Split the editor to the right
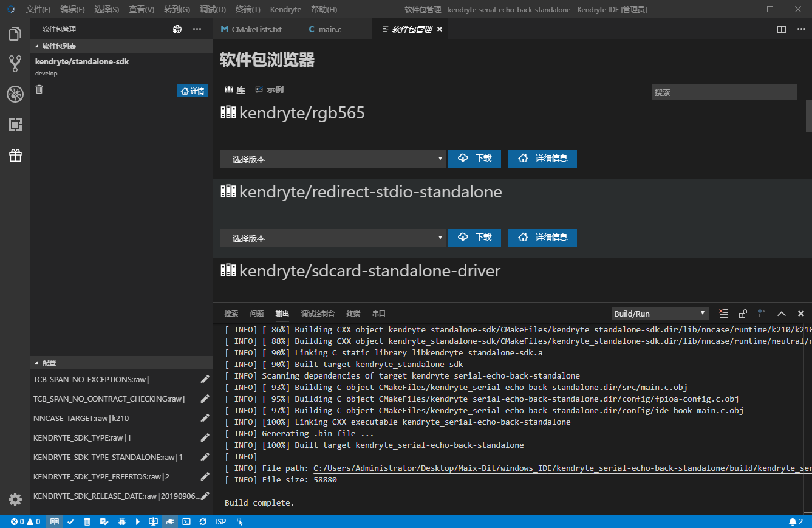 pyautogui.click(x=782, y=29)
